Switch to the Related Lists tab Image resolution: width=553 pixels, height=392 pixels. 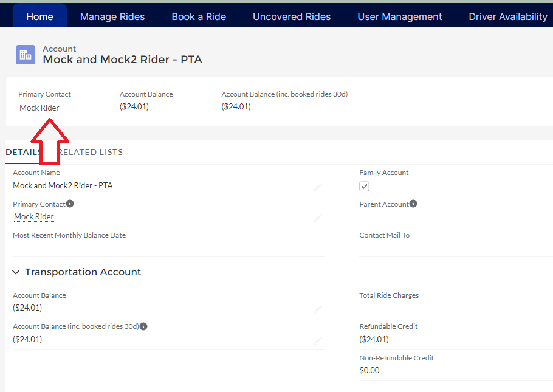click(x=92, y=152)
